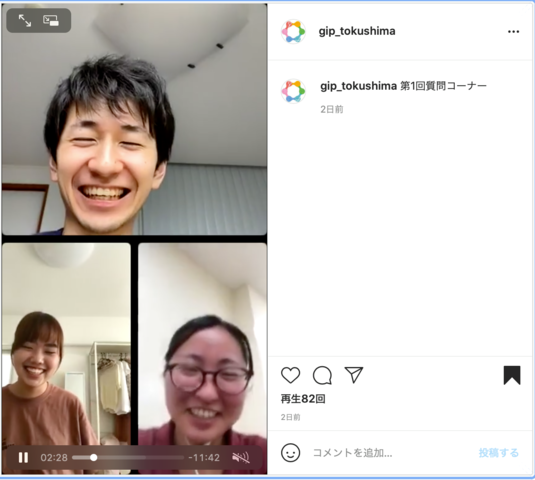535x480 pixels.
Task: Open gip_tokushima profile from header username
Action: pos(357,31)
